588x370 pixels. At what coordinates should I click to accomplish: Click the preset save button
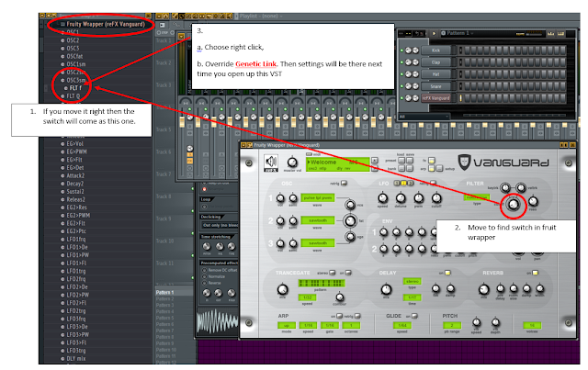(410, 161)
